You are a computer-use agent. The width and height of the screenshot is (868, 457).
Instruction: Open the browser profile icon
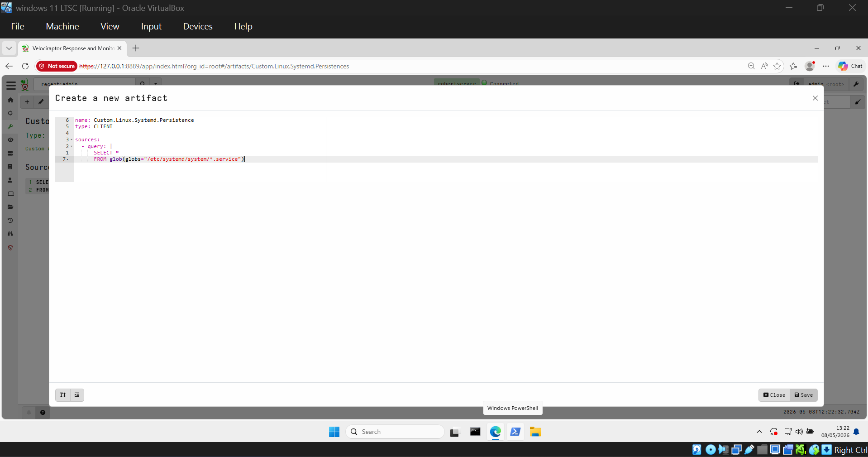coord(810,66)
